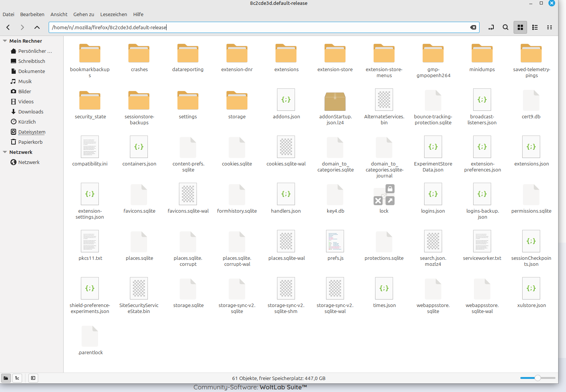This screenshot has height=392, width=566.
Task: Go back with the back arrow
Action: coord(8,27)
